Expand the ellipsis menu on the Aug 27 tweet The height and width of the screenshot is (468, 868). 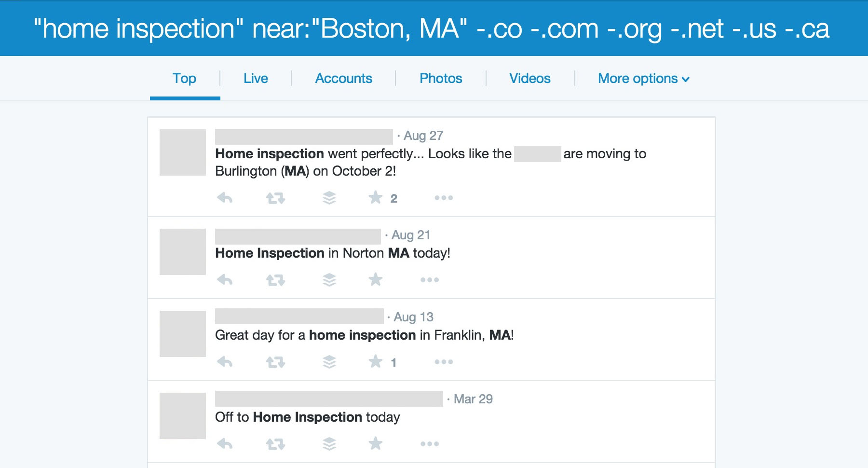(x=443, y=197)
